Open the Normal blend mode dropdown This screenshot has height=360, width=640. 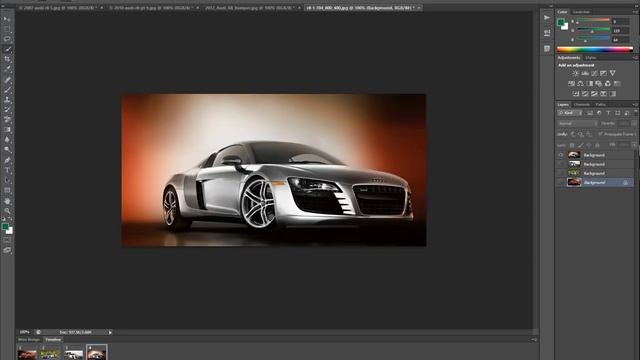click(x=577, y=123)
